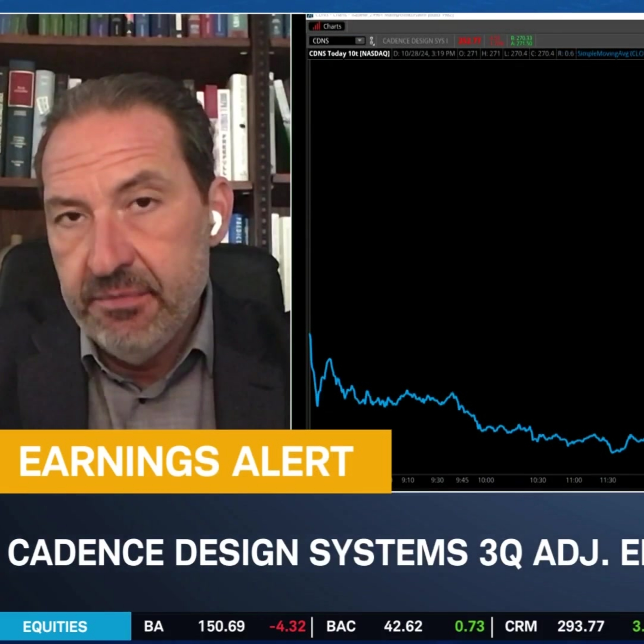The image size is (644, 644).
Task: Click the BAC ticker symbol
Action: coord(341,626)
